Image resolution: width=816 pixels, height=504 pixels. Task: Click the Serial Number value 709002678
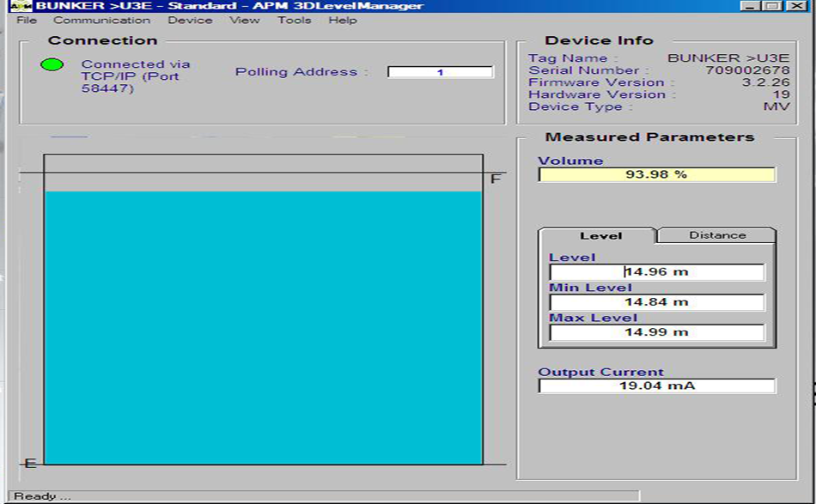pyautogui.click(x=747, y=70)
